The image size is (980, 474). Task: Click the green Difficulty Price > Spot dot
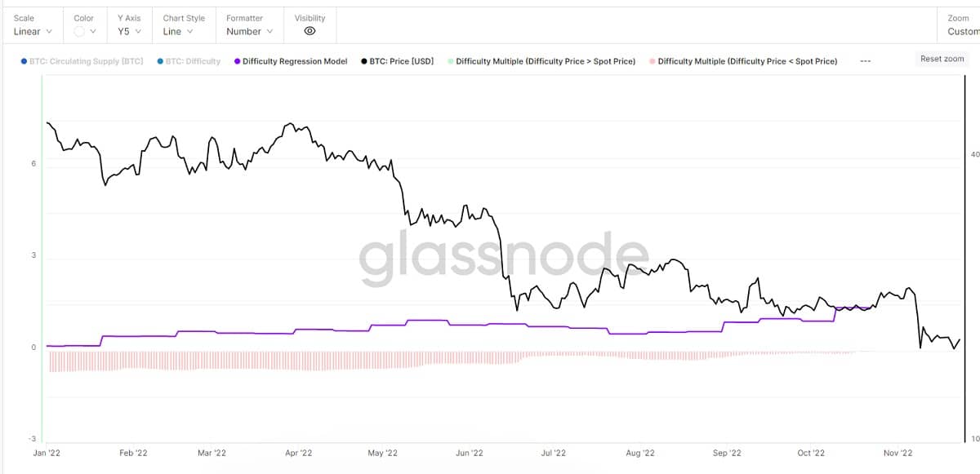(x=451, y=61)
